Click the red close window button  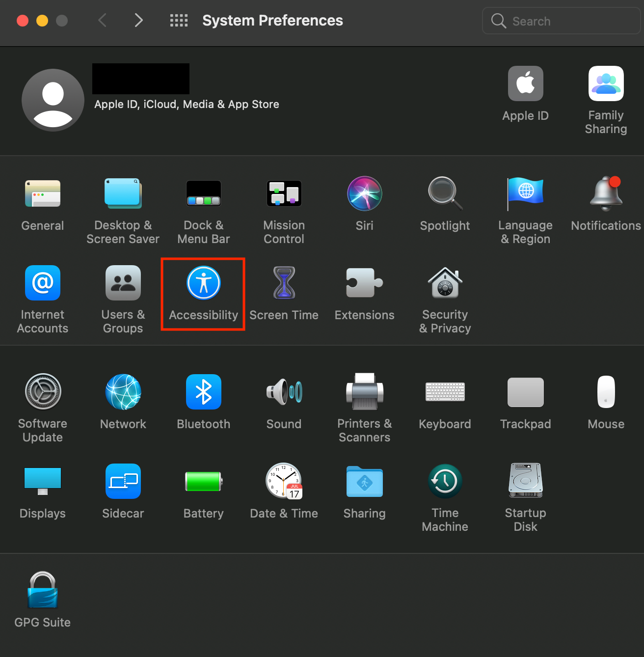23,21
